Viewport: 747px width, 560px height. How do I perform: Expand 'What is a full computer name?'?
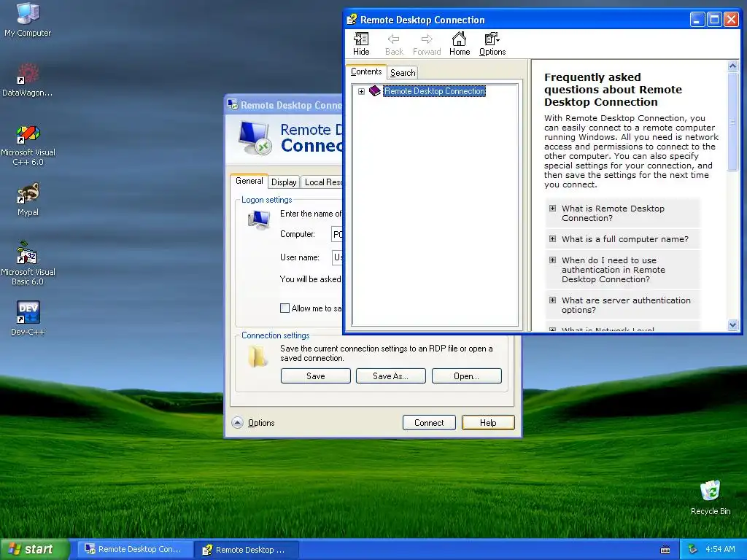point(553,238)
